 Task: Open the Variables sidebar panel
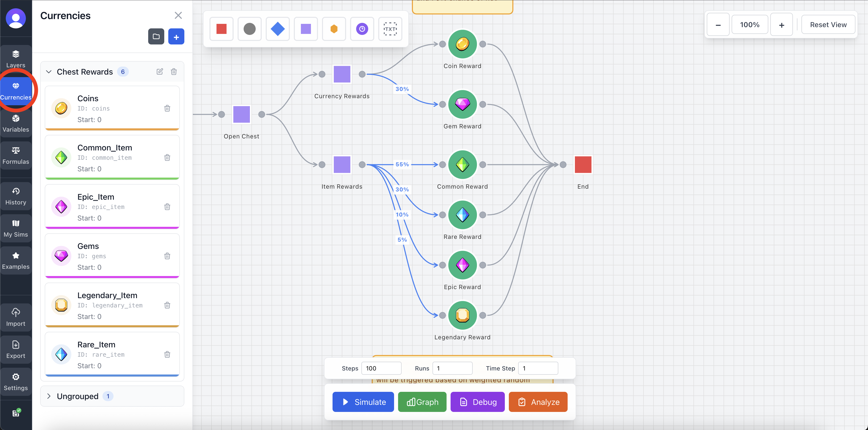[16, 123]
